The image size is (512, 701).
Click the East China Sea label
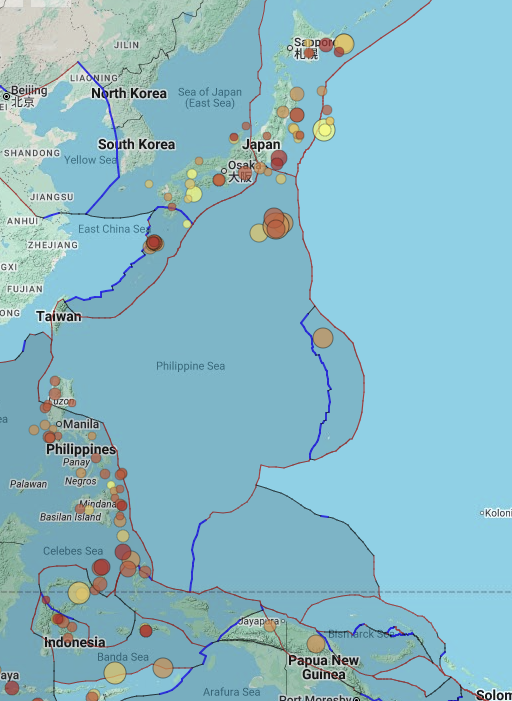(x=113, y=229)
